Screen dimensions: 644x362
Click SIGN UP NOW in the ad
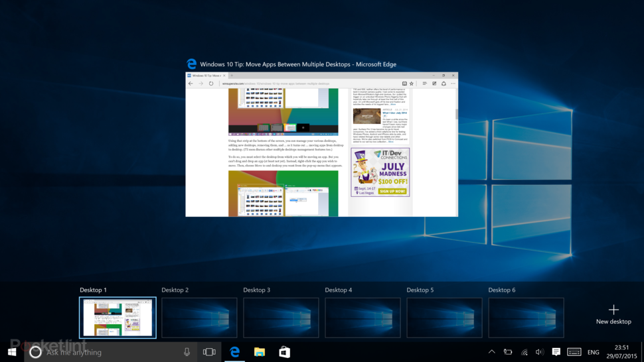point(392,191)
